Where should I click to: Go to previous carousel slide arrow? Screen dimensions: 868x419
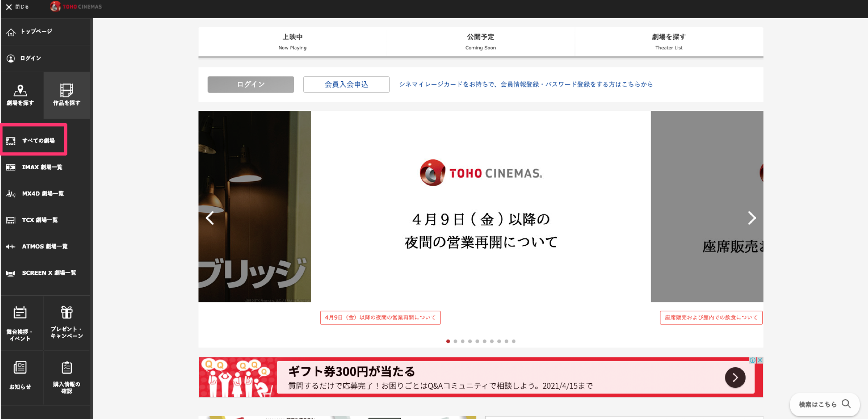(x=210, y=218)
